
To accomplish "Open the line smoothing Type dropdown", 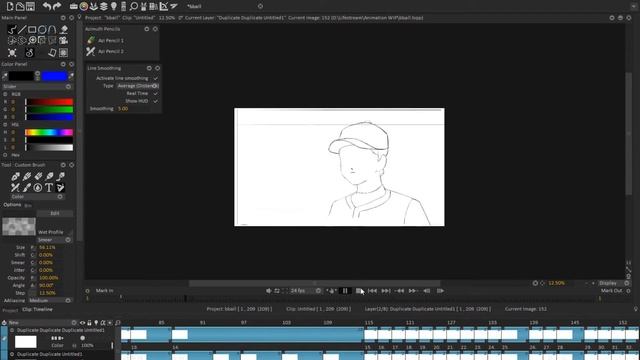I will pos(138,86).
